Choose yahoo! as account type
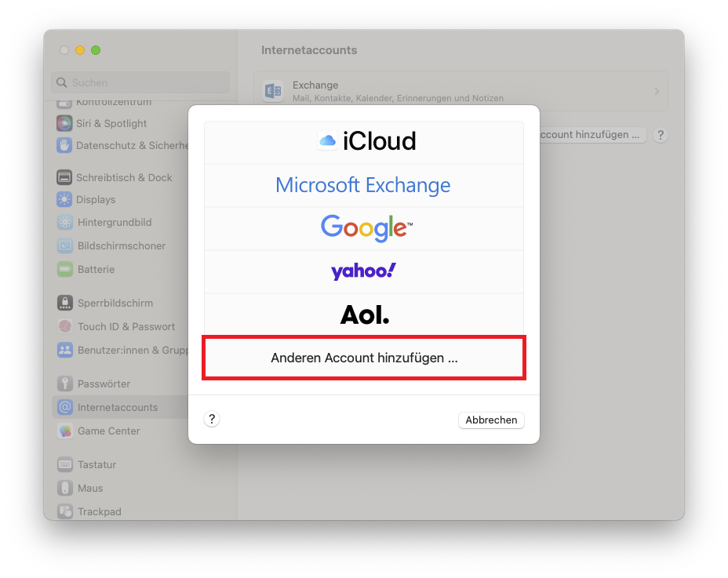Screen dimensions: 728x578 [x=363, y=270]
